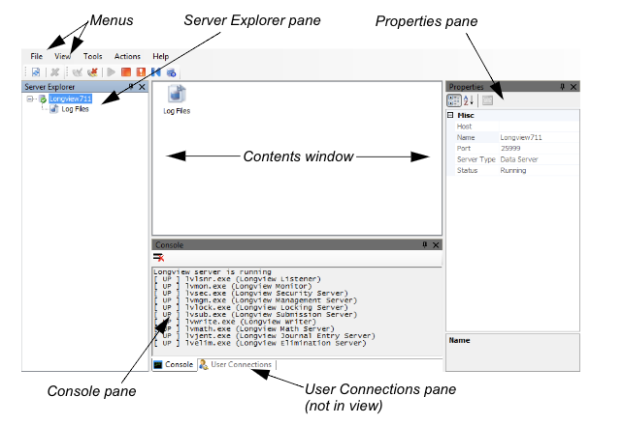
Task: Open the Tools menu
Action: point(93,57)
